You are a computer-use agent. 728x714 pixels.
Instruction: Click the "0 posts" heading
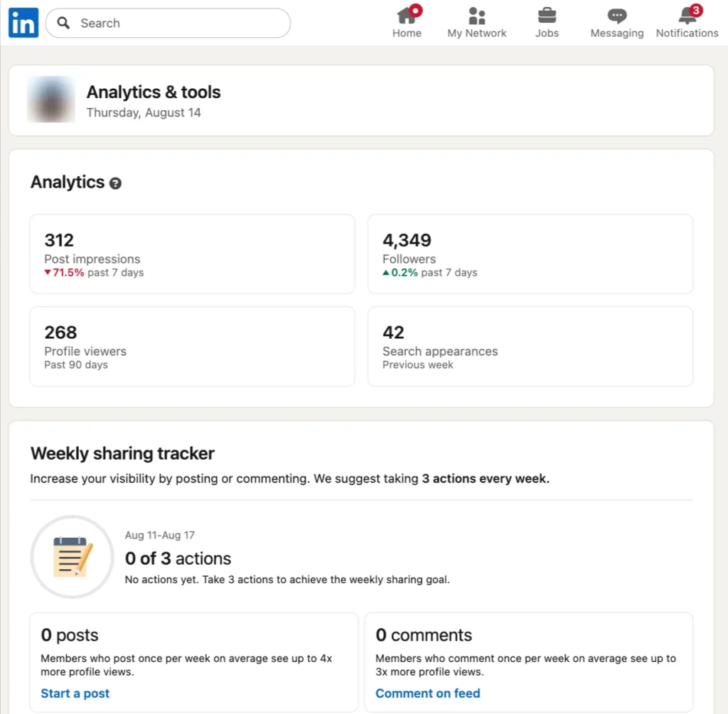(x=70, y=634)
